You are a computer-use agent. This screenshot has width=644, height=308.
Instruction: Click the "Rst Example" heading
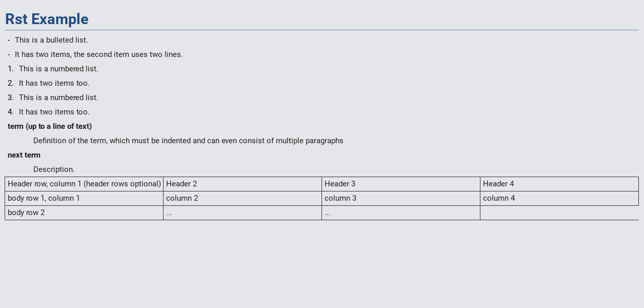click(47, 19)
